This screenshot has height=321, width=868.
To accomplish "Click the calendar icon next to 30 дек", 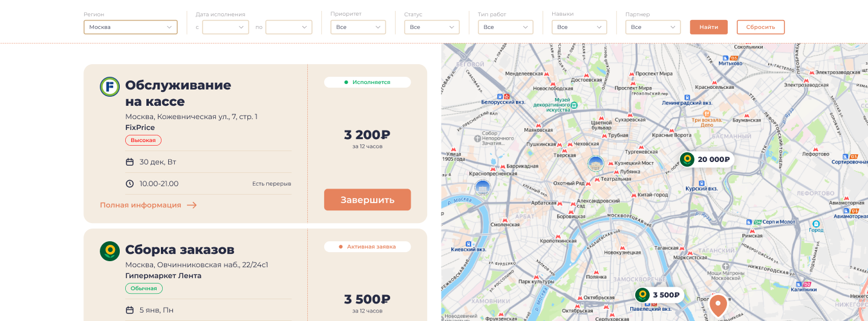I will [129, 162].
